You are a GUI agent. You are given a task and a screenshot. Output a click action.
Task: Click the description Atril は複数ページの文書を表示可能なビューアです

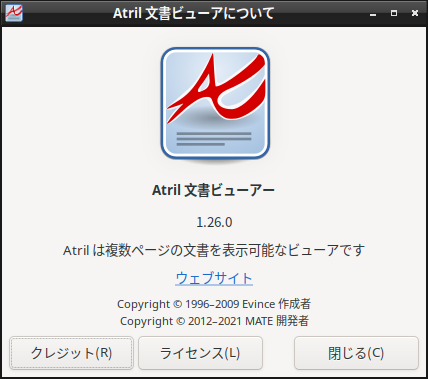pyautogui.click(x=214, y=250)
